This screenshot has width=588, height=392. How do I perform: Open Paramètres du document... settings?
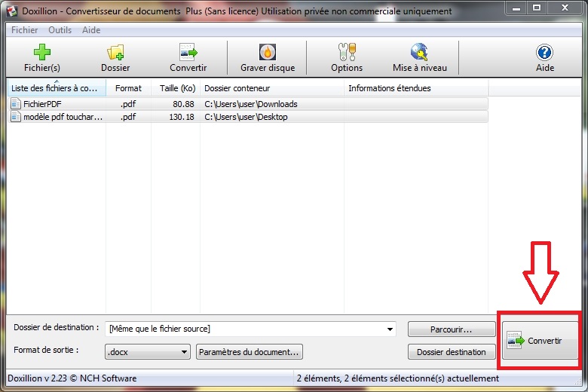(250, 352)
